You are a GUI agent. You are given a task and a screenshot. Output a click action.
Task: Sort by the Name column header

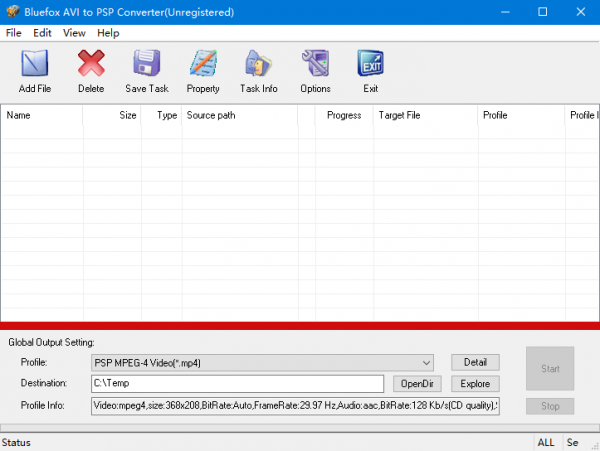[41, 115]
